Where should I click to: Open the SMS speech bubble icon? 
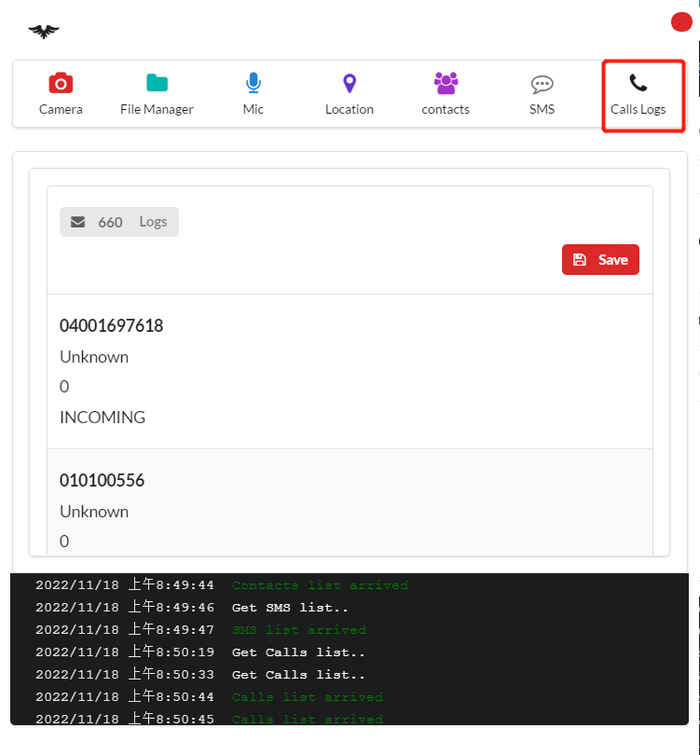(x=542, y=85)
